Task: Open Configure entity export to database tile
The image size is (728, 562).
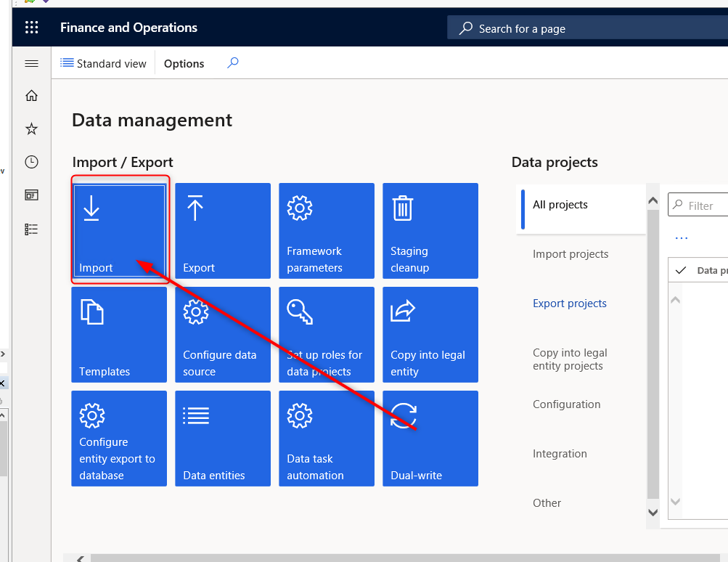Action: 119,439
